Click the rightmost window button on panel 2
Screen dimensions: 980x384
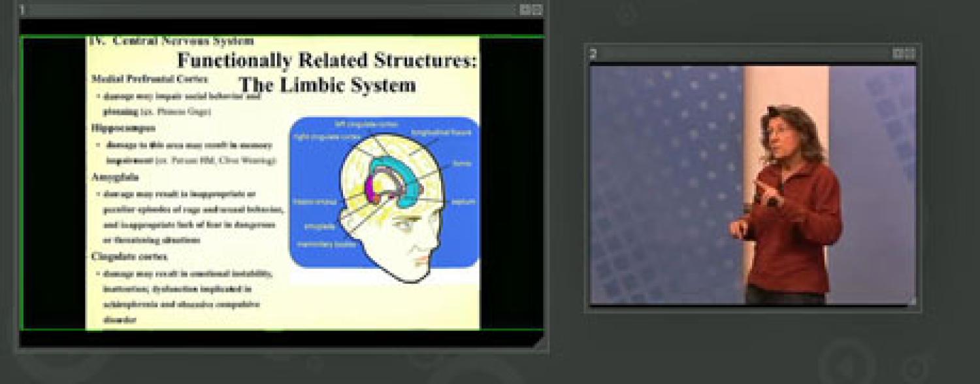[909, 54]
